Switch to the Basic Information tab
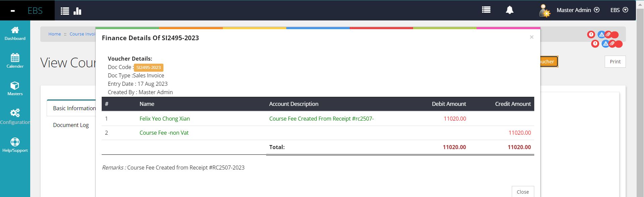The image size is (644, 197). 74,108
